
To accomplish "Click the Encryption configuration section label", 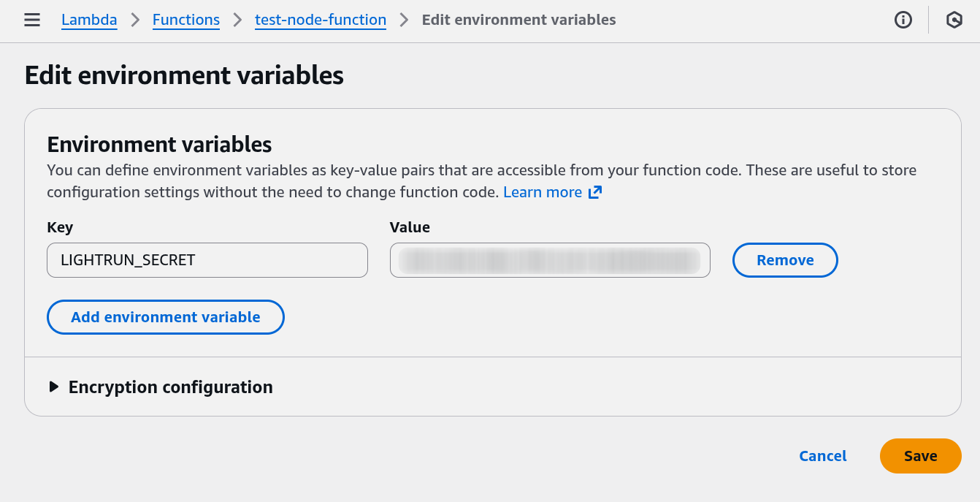I will coord(170,387).
